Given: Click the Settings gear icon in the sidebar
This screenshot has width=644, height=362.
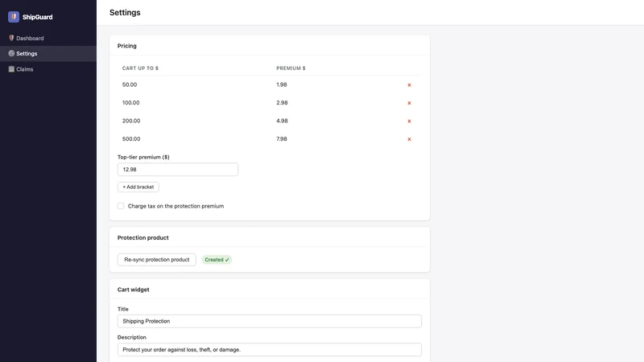Looking at the screenshot, I should click(x=11, y=53).
